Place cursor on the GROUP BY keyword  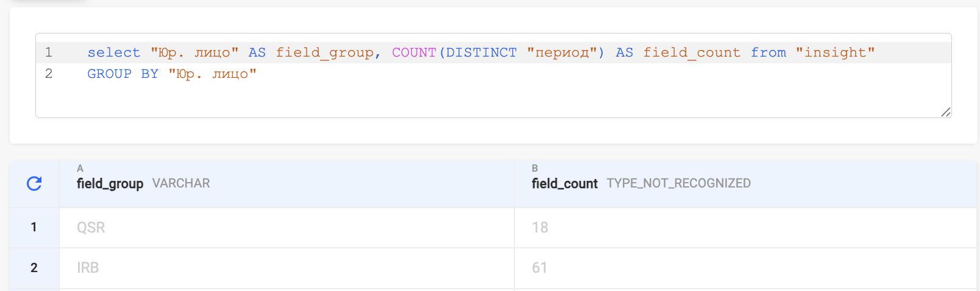tap(122, 74)
